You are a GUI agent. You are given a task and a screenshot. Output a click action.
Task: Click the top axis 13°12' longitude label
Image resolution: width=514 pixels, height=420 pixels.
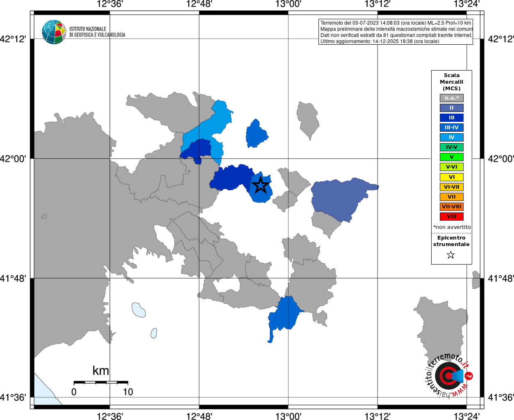(x=378, y=4)
